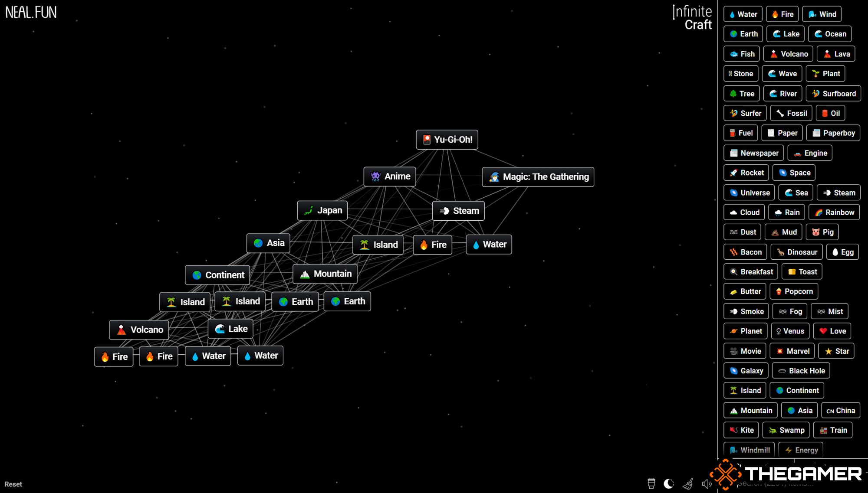Viewport: 868px width, 493px height.
Task: Select Toast in the sidebar
Action: pyautogui.click(x=802, y=272)
